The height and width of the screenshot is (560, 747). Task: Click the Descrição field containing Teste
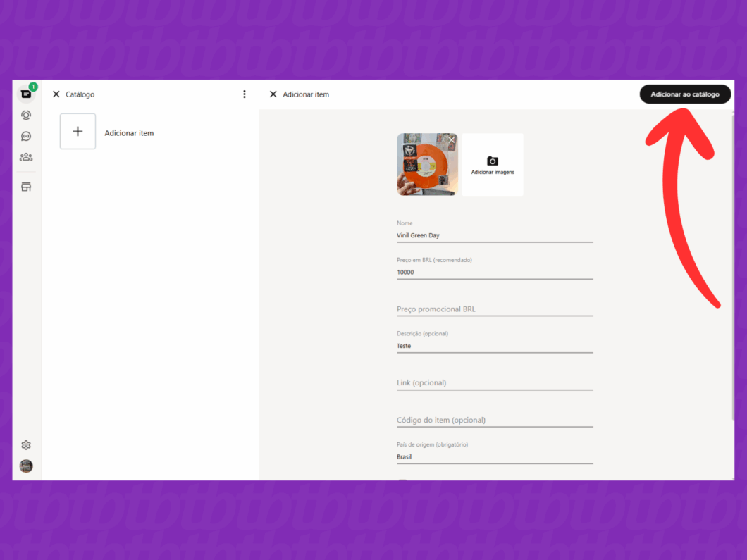click(494, 346)
